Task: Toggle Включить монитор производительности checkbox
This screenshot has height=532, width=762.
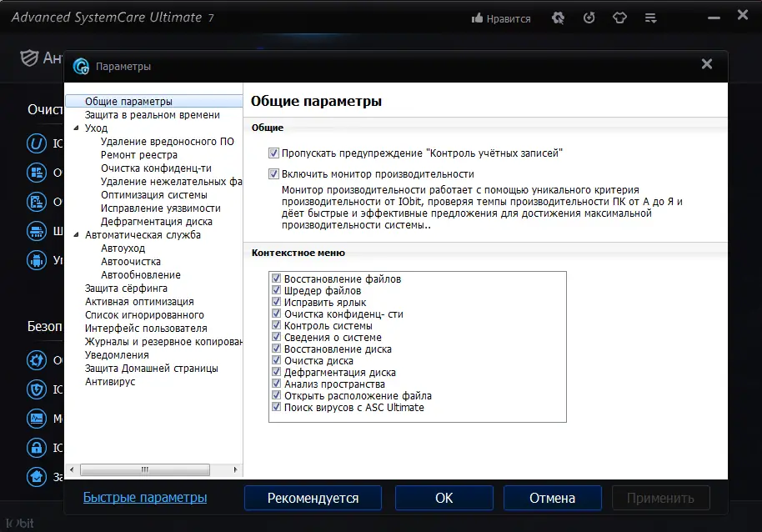Action: 273,174
